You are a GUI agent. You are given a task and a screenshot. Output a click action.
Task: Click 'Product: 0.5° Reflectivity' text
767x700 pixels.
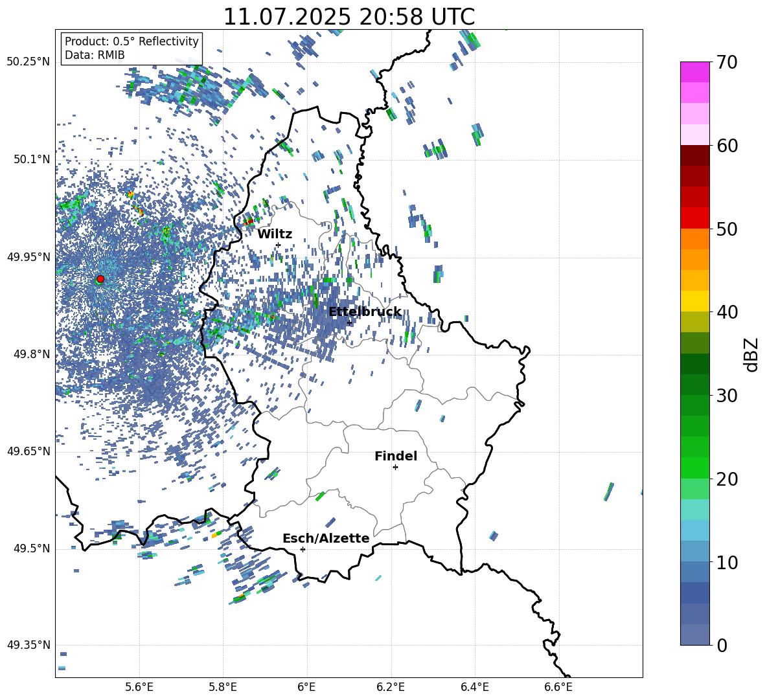pos(132,41)
